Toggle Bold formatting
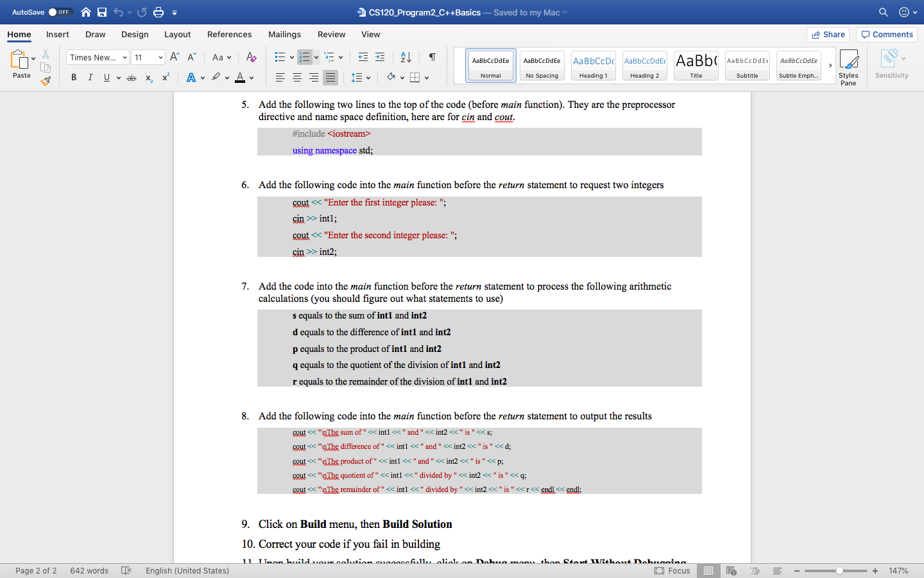The width and height of the screenshot is (924, 578). pyautogui.click(x=74, y=78)
